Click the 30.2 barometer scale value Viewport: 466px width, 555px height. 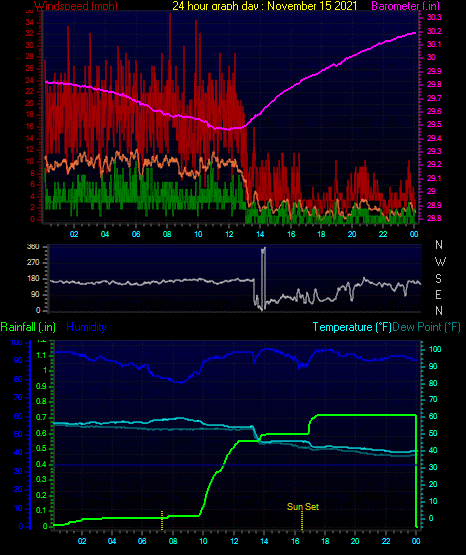click(x=434, y=31)
